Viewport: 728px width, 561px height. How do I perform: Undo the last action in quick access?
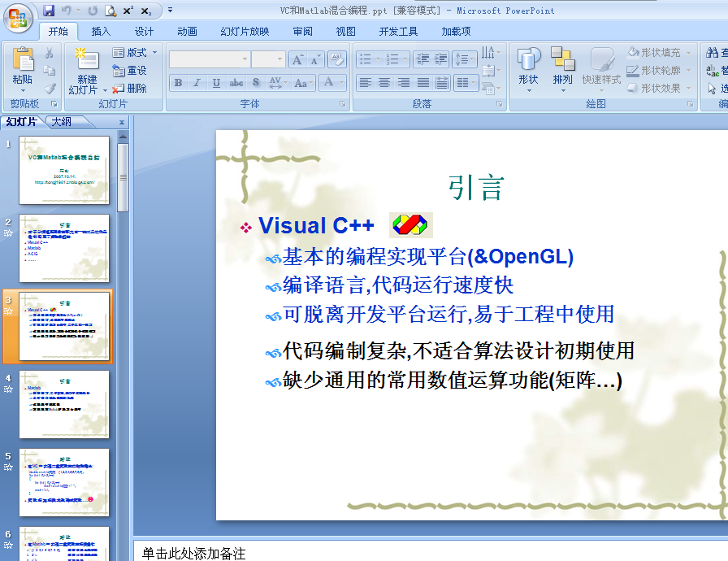point(67,11)
